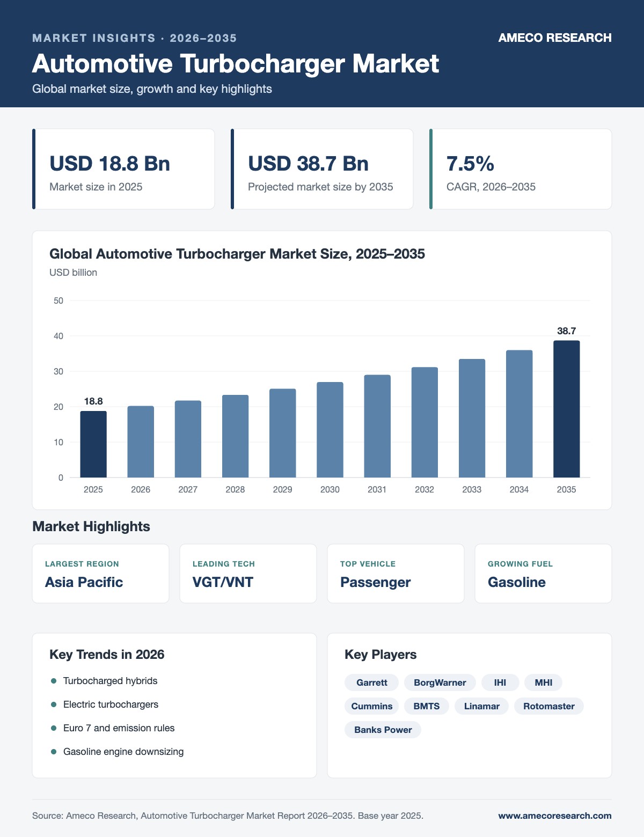
Task: Click the 2026 bar in chart
Action: pos(141,442)
